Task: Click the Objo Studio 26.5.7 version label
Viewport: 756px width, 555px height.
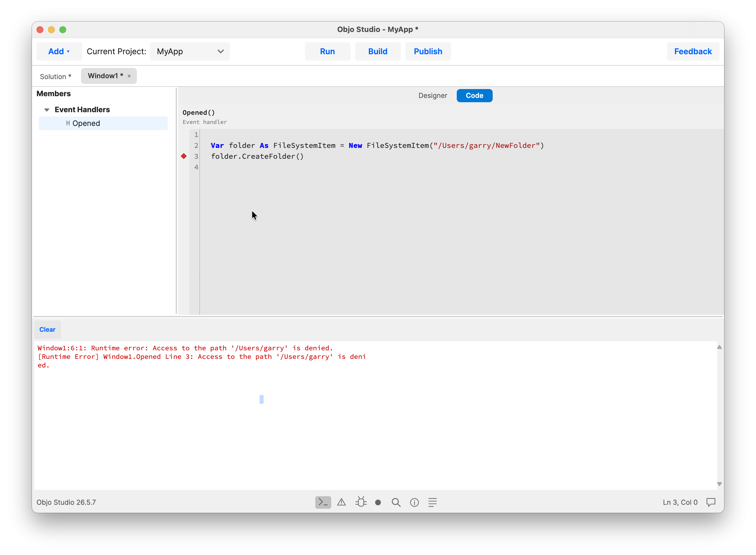Action: click(66, 502)
